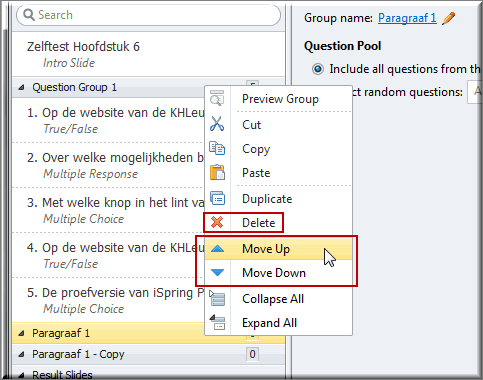Select question 3 Multiple Choice item
Viewport: 483px width, 380px height.
click(x=108, y=210)
